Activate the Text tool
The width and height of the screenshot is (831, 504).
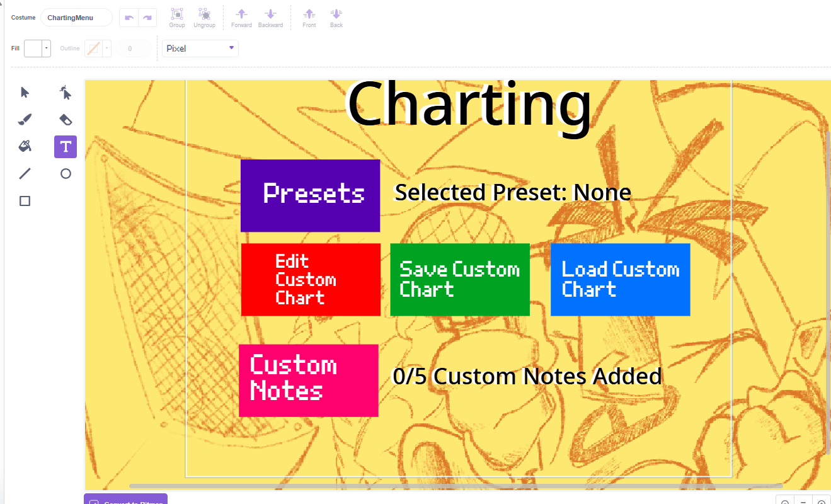(x=66, y=146)
